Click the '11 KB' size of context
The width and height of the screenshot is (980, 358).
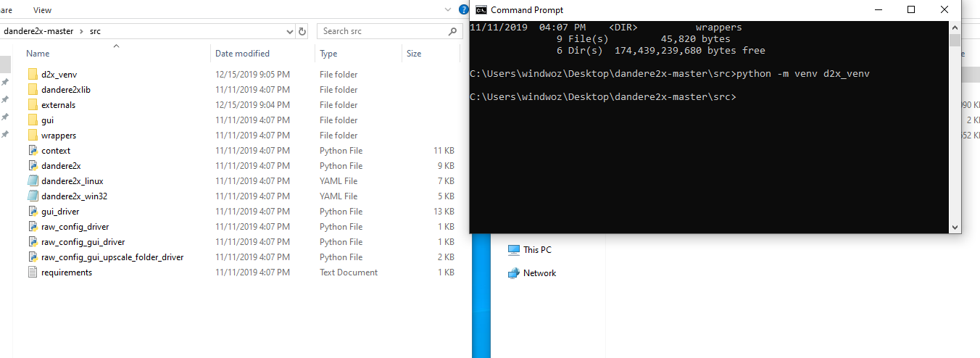[x=442, y=151]
